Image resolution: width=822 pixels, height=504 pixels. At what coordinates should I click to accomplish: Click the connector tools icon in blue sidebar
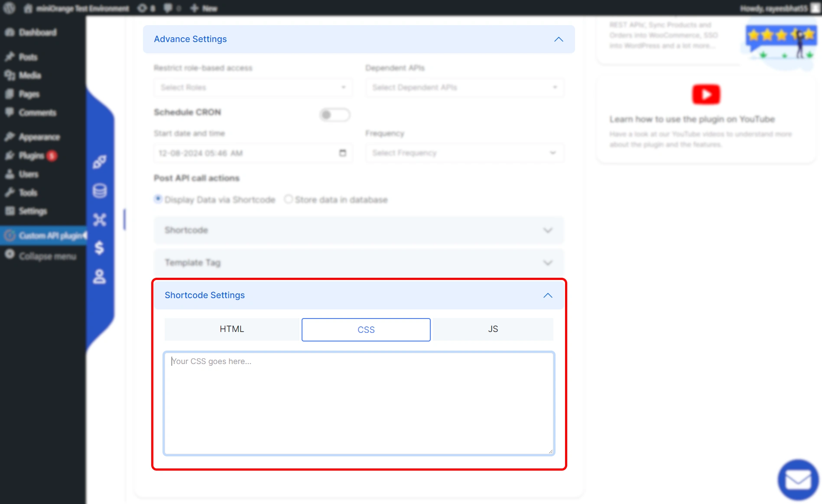pos(100,220)
